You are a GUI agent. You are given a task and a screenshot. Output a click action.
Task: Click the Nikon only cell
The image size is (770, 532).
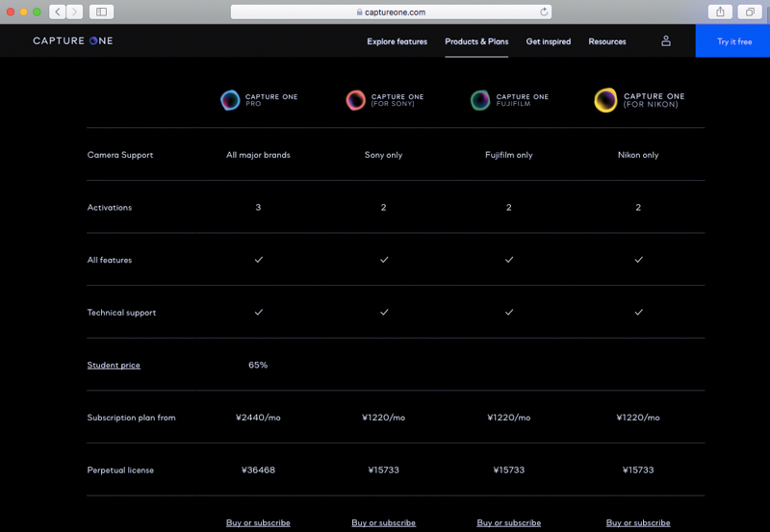tap(638, 155)
